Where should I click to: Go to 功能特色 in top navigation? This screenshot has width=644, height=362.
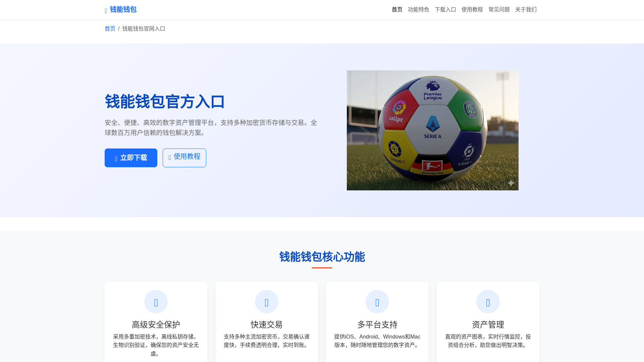[x=419, y=10]
